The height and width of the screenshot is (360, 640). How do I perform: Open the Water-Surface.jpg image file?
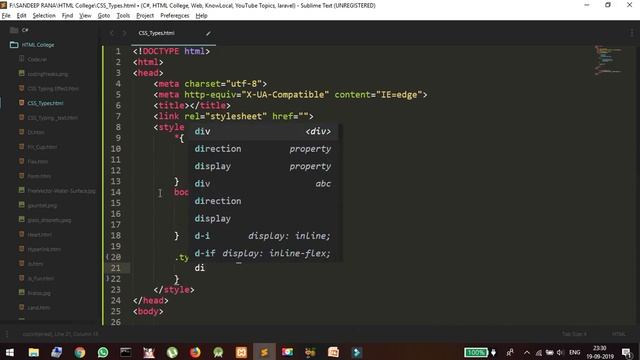[61, 191]
